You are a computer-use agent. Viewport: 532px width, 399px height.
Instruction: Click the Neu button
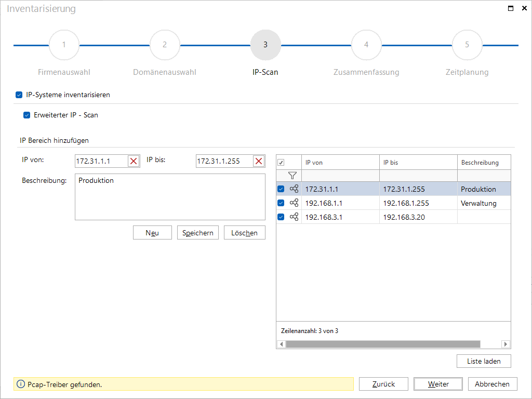pyautogui.click(x=152, y=233)
